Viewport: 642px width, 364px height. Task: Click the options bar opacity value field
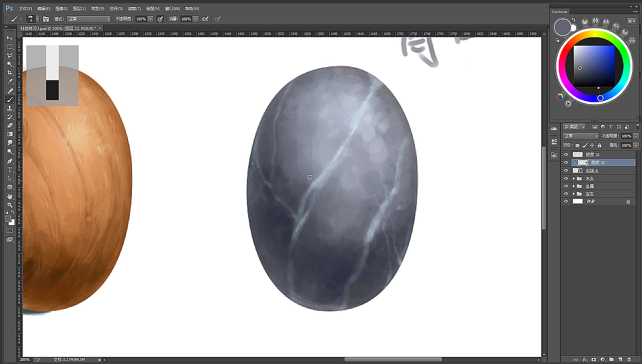pos(141,19)
